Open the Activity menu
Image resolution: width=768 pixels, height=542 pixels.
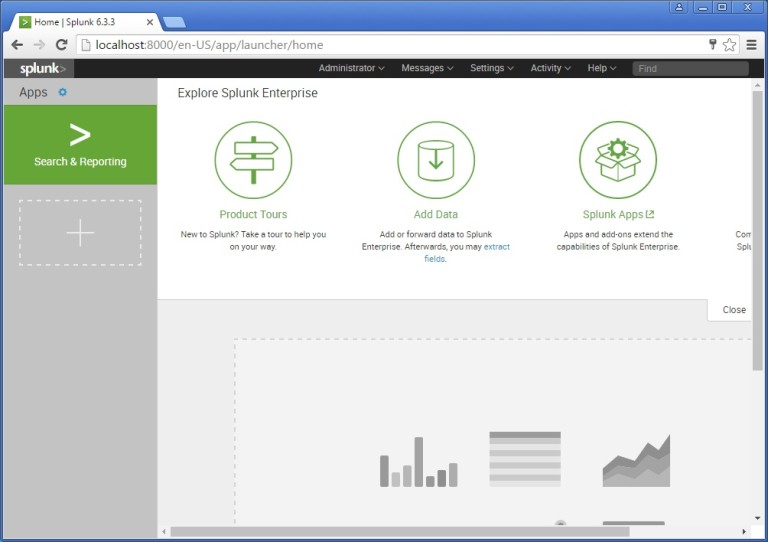551,68
